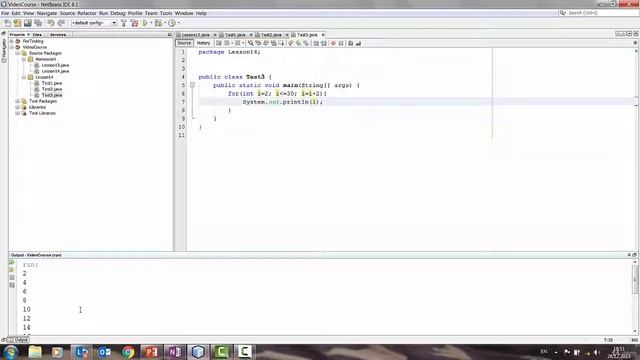
Task: Expand the Test Packages node
Action: [x=18, y=101]
